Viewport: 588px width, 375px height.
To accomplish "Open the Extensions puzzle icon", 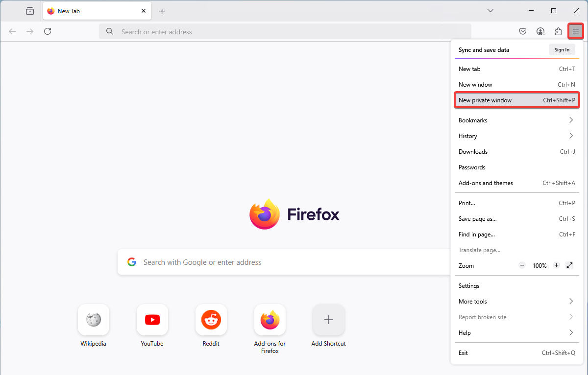I will (558, 32).
